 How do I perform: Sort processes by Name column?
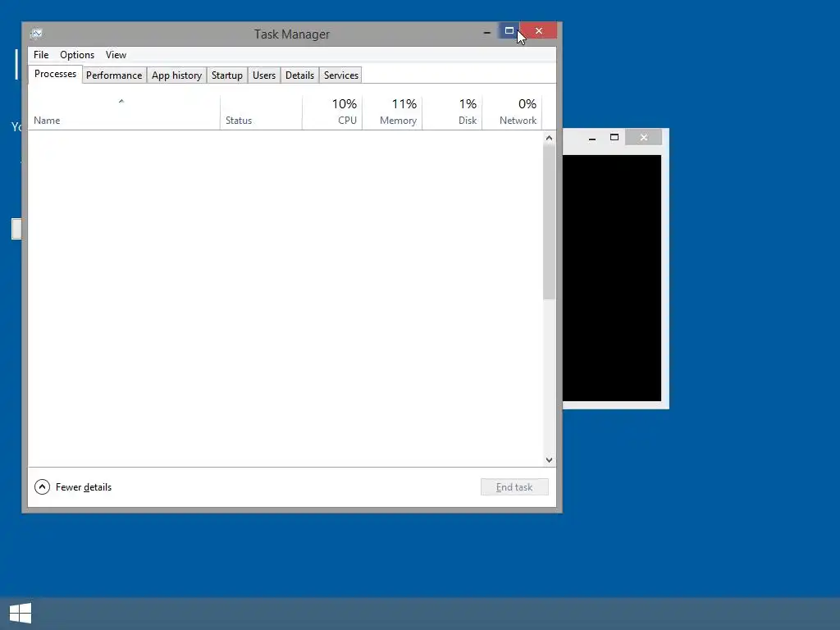(124, 112)
